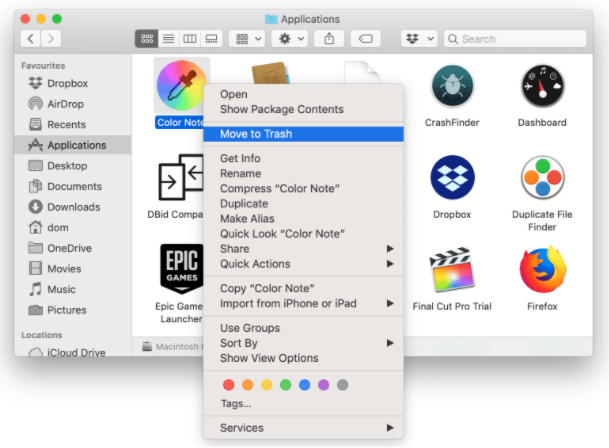Select the Epic Games Launcher icon
This screenshot has height=448, width=609.
click(181, 268)
